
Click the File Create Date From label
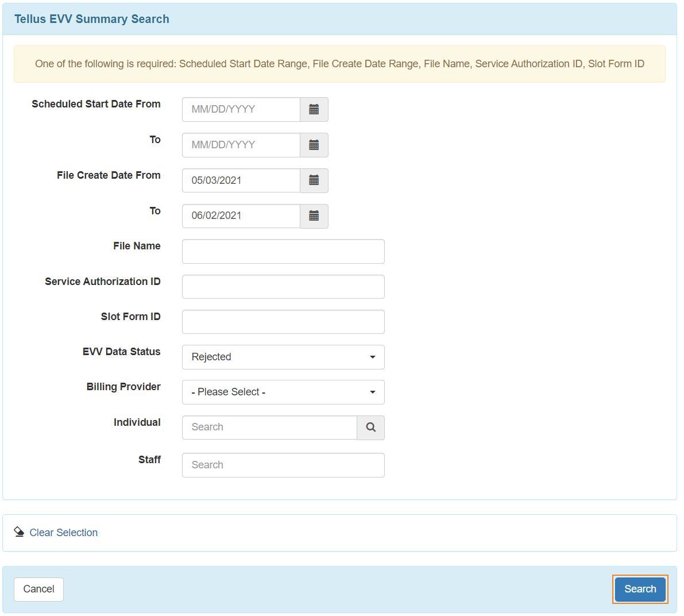pyautogui.click(x=109, y=175)
